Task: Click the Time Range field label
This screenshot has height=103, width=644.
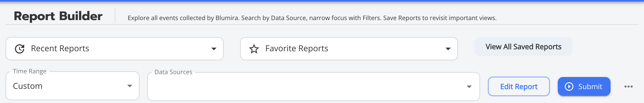Action: [30, 71]
